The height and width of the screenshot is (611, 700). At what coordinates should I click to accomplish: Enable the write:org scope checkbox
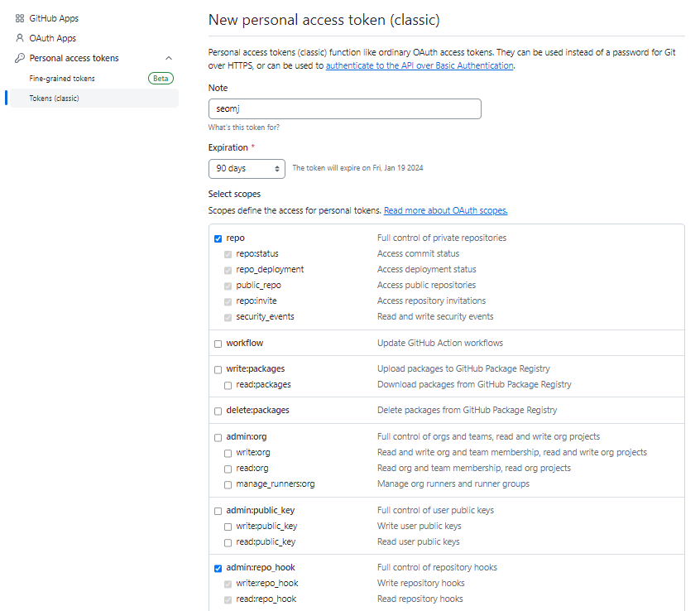click(228, 453)
